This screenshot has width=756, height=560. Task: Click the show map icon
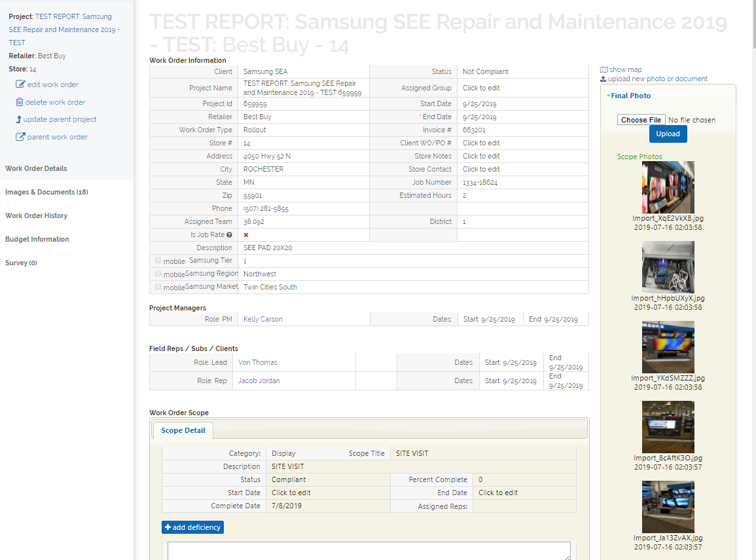click(x=603, y=69)
